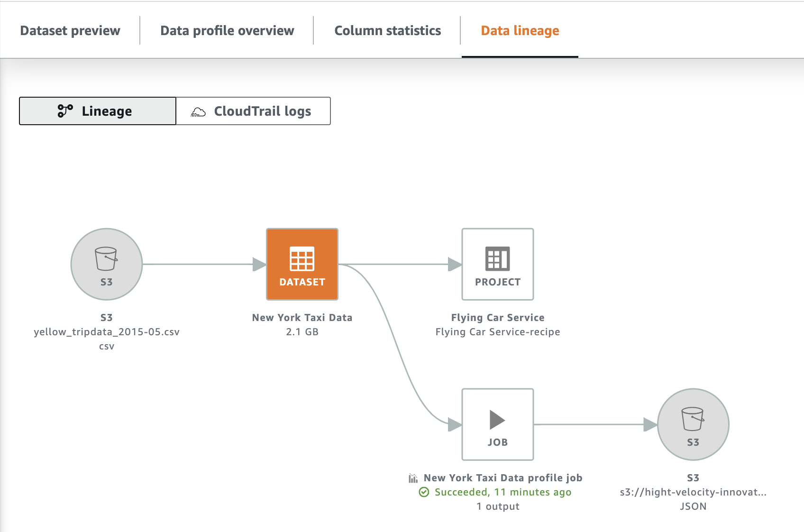Click yellow_tripdata_2015-05.csv file label
Screen dimensions: 804x532
click(x=107, y=332)
